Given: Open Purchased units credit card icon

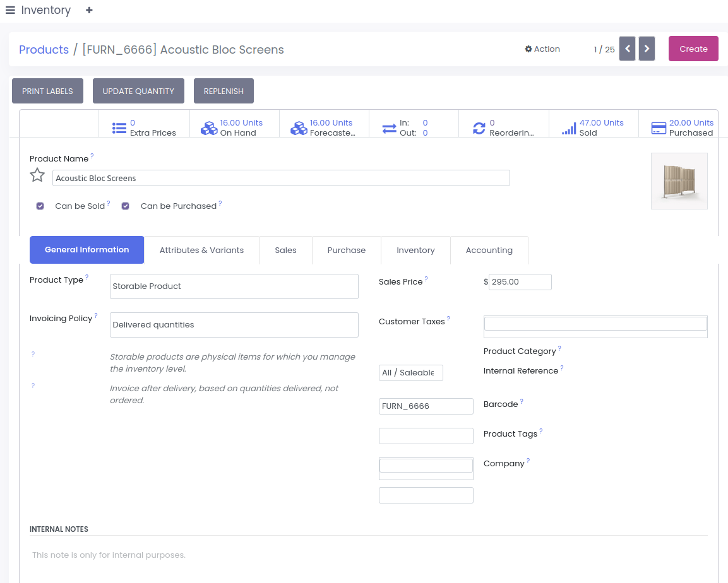Looking at the screenshot, I should (659, 128).
